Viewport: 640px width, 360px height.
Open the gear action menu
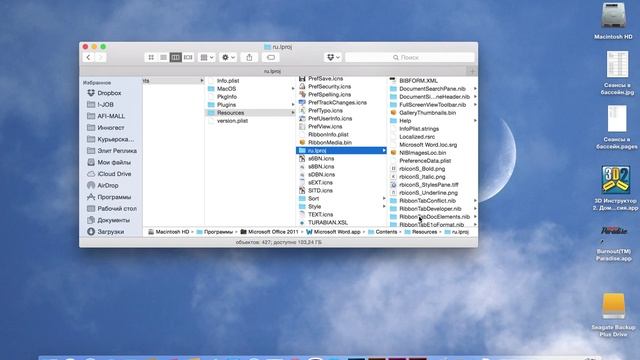[x=228, y=58]
